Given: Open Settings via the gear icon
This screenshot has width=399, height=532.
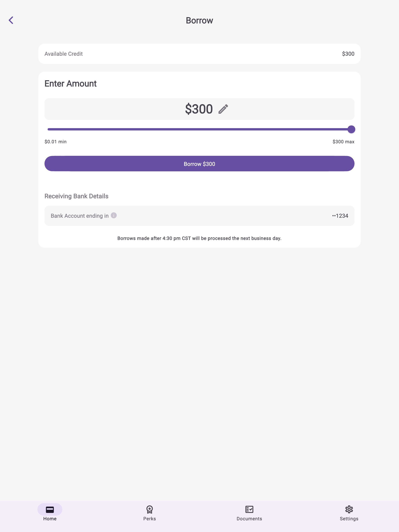Looking at the screenshot, I should pos(349,509).
